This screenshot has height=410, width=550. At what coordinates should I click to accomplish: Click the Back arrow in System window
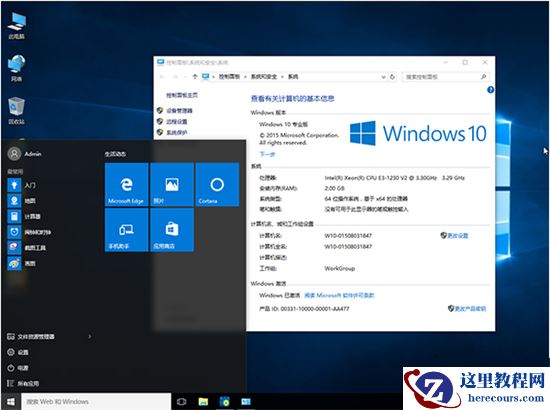[x=162, y=76]
